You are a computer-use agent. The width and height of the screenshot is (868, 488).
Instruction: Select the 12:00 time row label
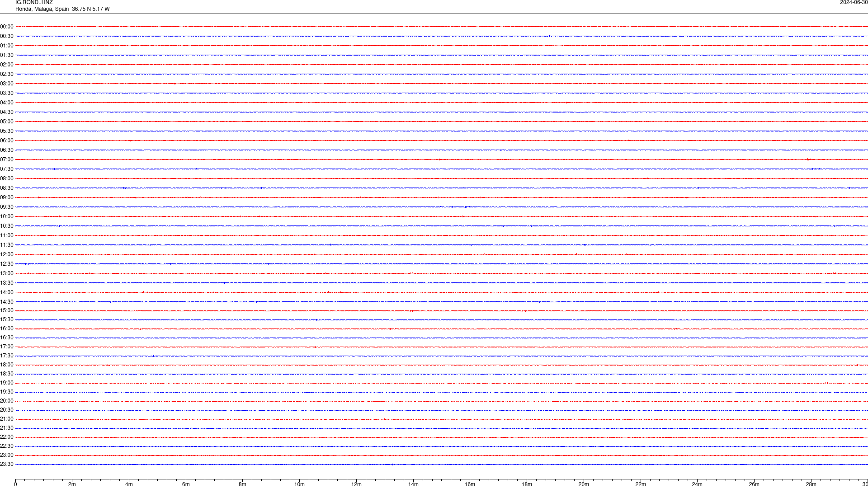tap(7, 254)
